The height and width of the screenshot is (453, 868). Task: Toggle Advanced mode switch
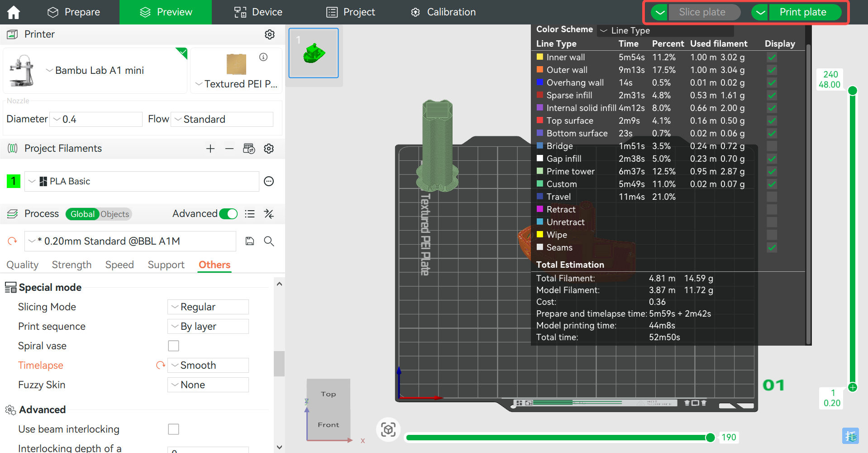coord(229,214)
